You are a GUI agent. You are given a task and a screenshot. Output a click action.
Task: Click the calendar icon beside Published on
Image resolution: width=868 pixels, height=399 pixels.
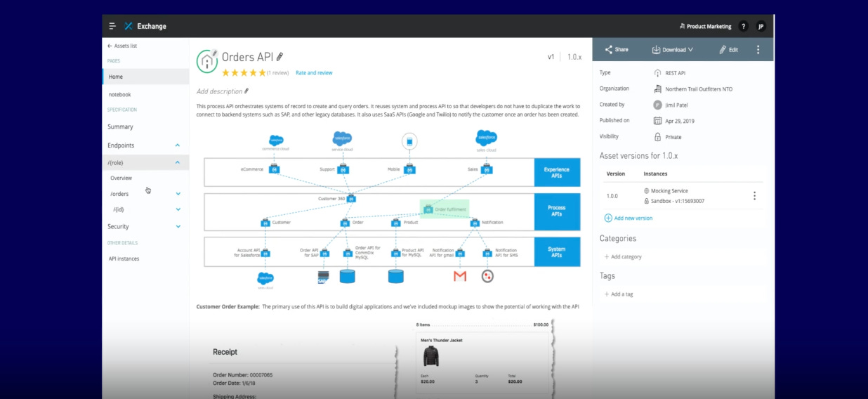pos(657,121)
